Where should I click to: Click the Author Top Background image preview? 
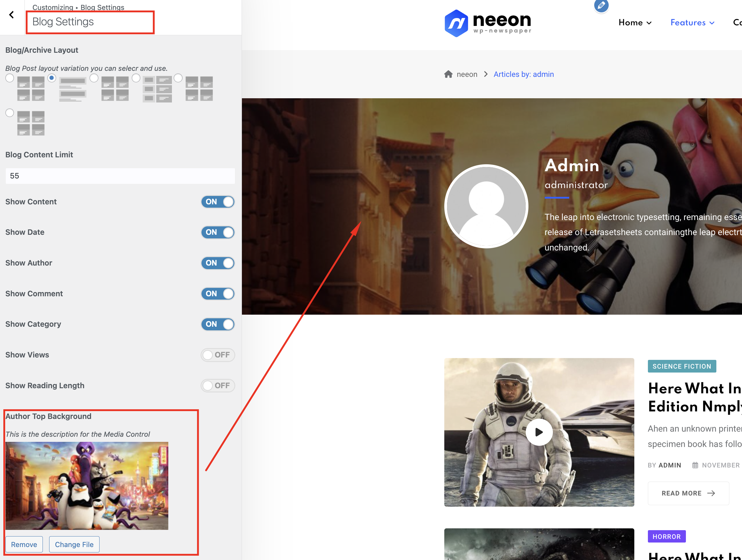(x=87, y=486)
